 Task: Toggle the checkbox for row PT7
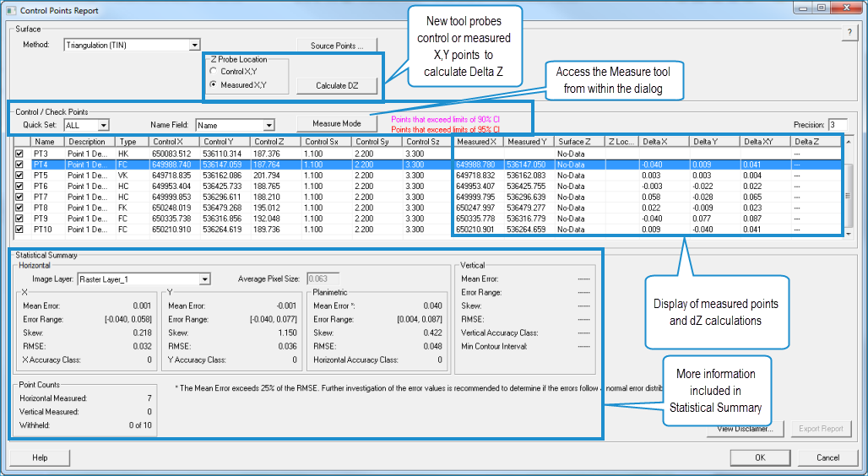pyautogui.click(x=19, y=197)
